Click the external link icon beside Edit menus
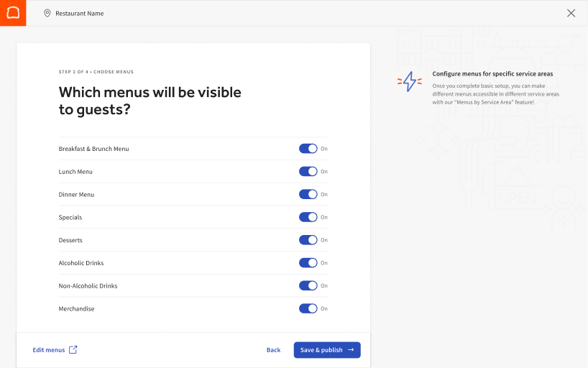The height and width of the screenshot is (368, 588). (x=73, y=350)
